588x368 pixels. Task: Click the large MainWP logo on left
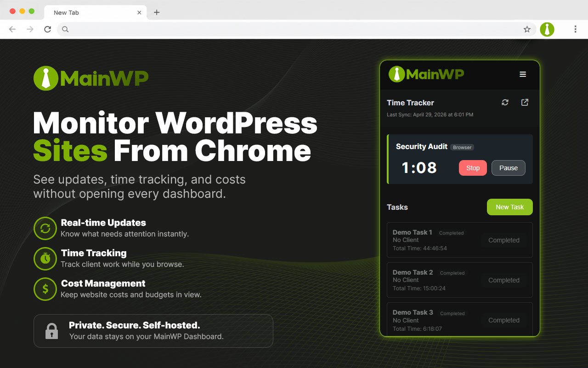tap(91, 78)
